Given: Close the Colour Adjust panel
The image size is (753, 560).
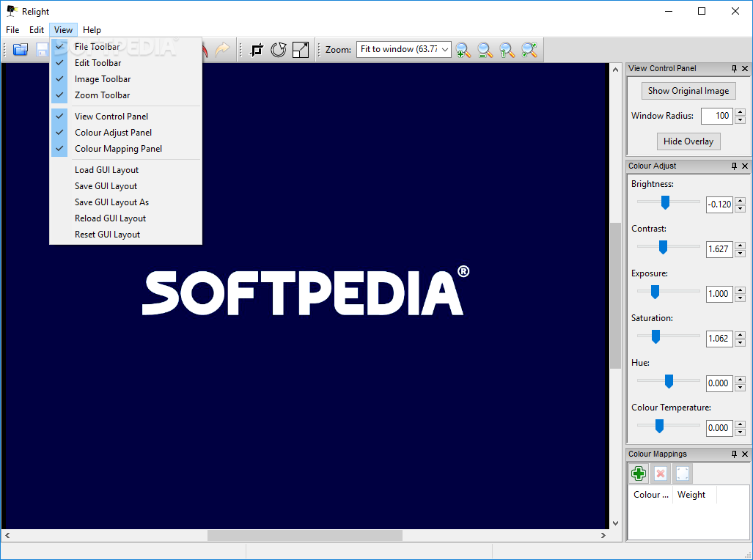Looking at the screenshot, I should (x=745, y=166).
